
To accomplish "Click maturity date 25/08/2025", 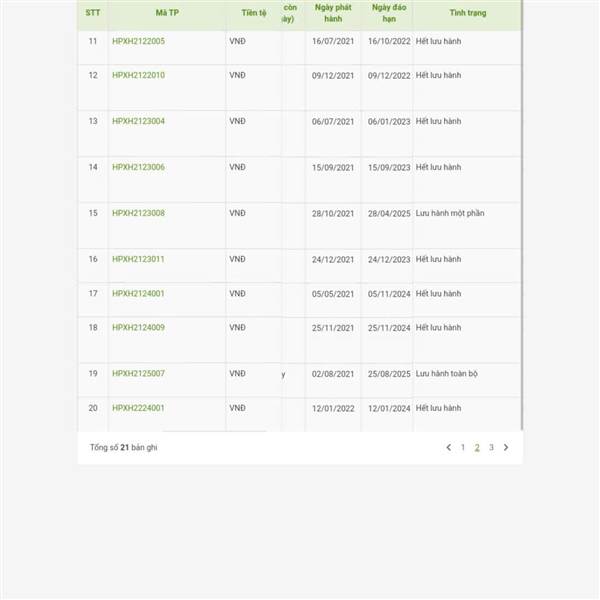I will point(389,374).
